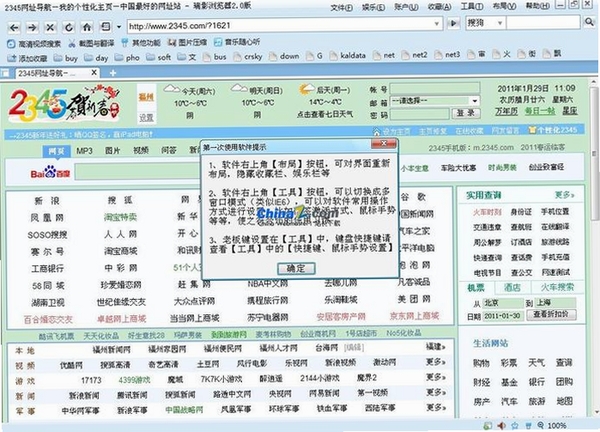The image size is (600, 432).
Task: Click the speaker icon in status bar
Action: [x=501, y=425]
